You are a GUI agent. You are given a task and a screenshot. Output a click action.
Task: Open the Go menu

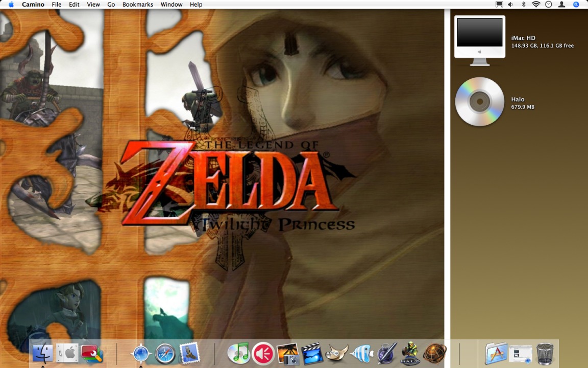click(111, 5)
